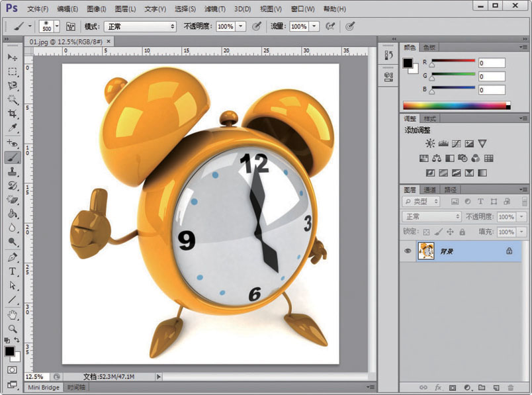Pick the Eyedropper tool
This screenshot has height=395, width=532.
(12, 128)
